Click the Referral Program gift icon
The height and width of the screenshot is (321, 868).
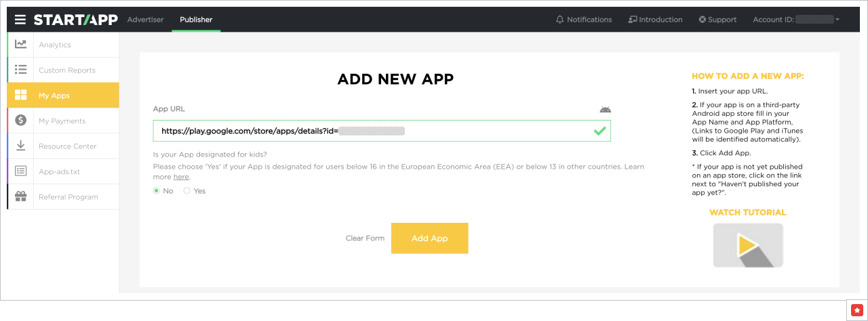21,197
